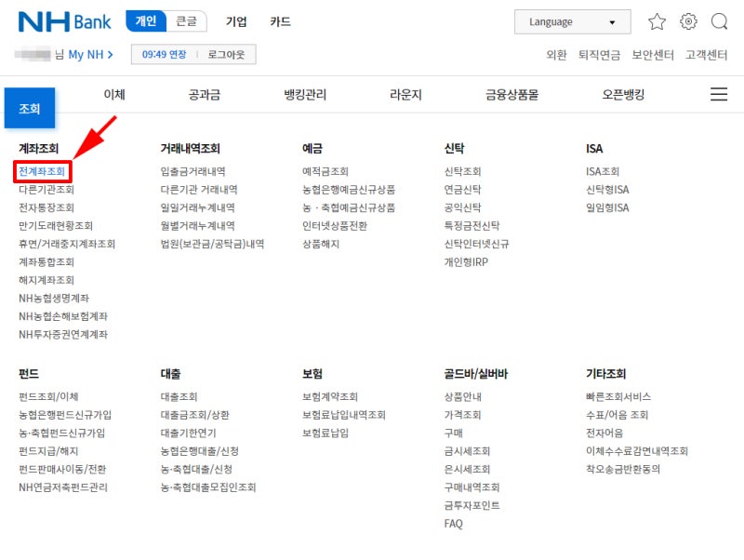Open the 카드 card tab
This screenshot has height=560, width=744.
[x=280, y=21]
